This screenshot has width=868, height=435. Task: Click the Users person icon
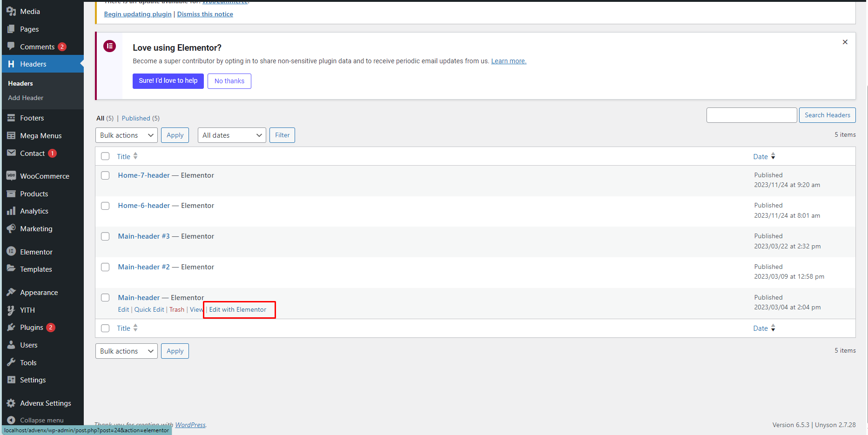tap(11, 345)
